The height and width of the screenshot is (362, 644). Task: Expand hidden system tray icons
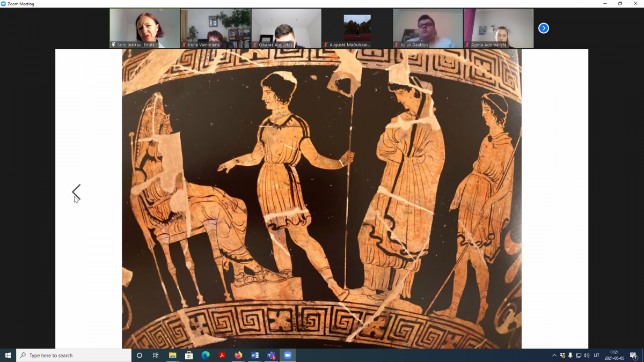tap(554, 355)
